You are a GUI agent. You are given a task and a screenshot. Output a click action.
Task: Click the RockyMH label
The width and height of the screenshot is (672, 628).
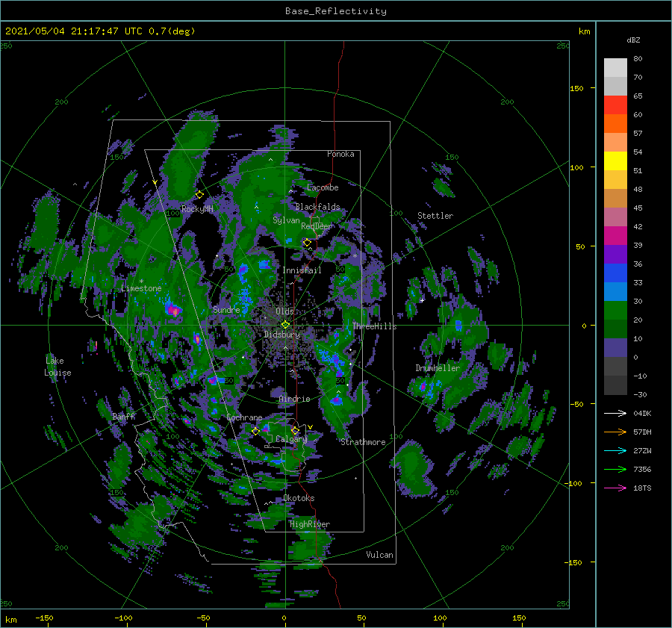coord(197,209)
